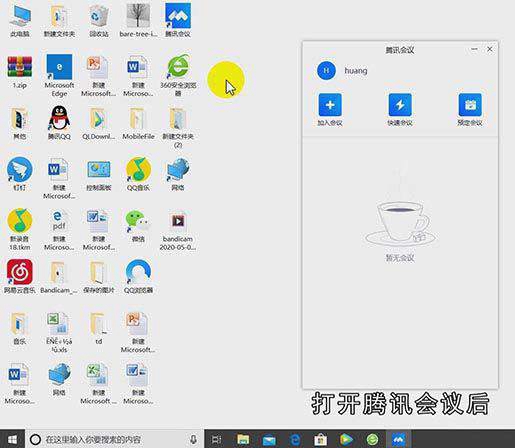Select the MobileFile folder
Viewport: 515px width, 448px height.
coord(138,123)
